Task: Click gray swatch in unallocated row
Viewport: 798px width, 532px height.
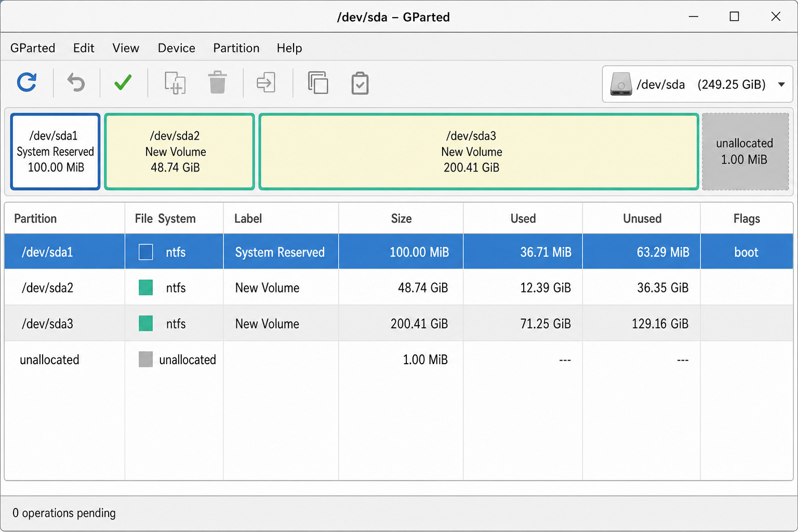Action: pos(146,359)
